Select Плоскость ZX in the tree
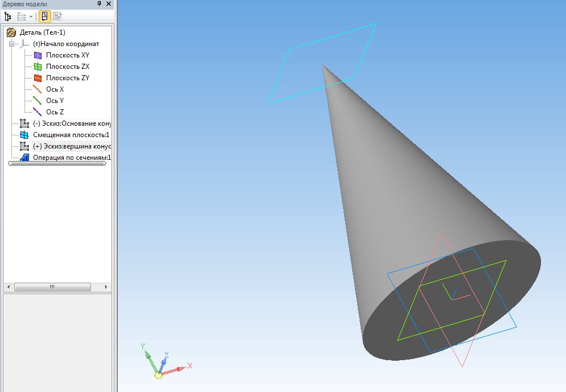 pyautogui.click(x=68, y=67)
